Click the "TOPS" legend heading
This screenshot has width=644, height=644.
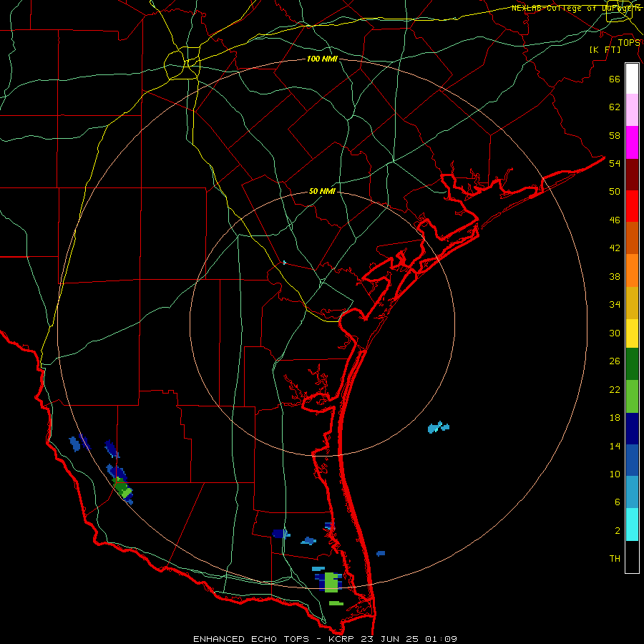628,43
